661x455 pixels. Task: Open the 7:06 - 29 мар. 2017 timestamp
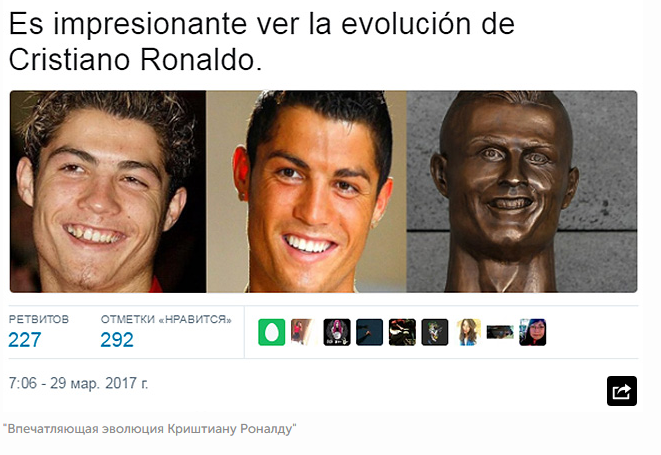pos(78,383)
